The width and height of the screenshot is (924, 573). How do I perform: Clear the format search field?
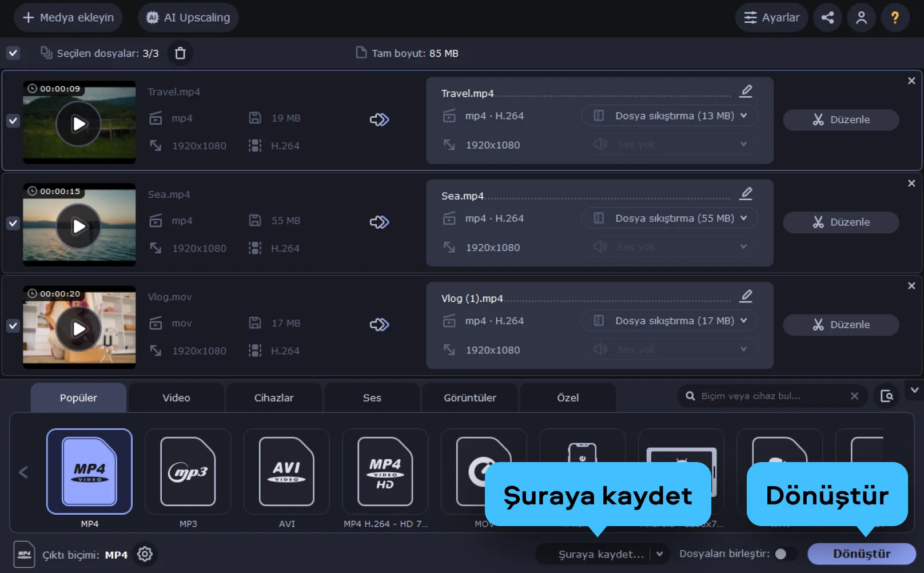click(854, 396)
